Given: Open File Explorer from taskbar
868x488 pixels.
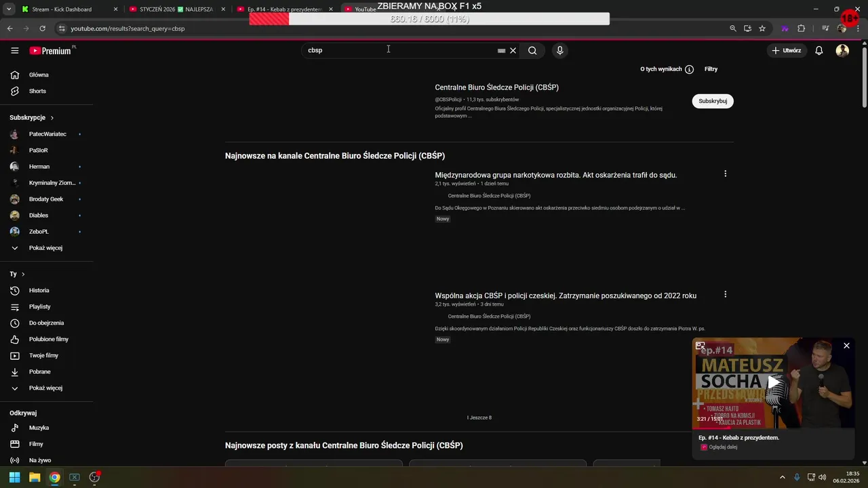Looking at the screenshot, I should (35, 477).
